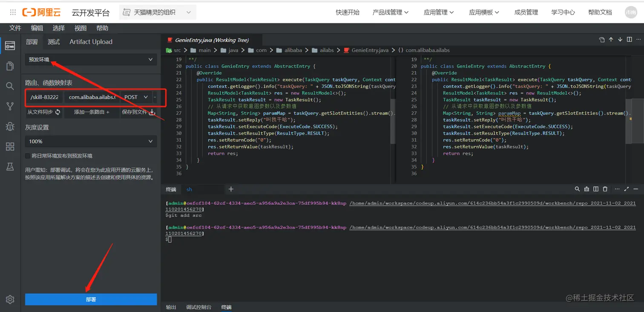Maximize the terminal panel with expand arrows
Viewport: 644px width, 312px height.
click(627, 189)
